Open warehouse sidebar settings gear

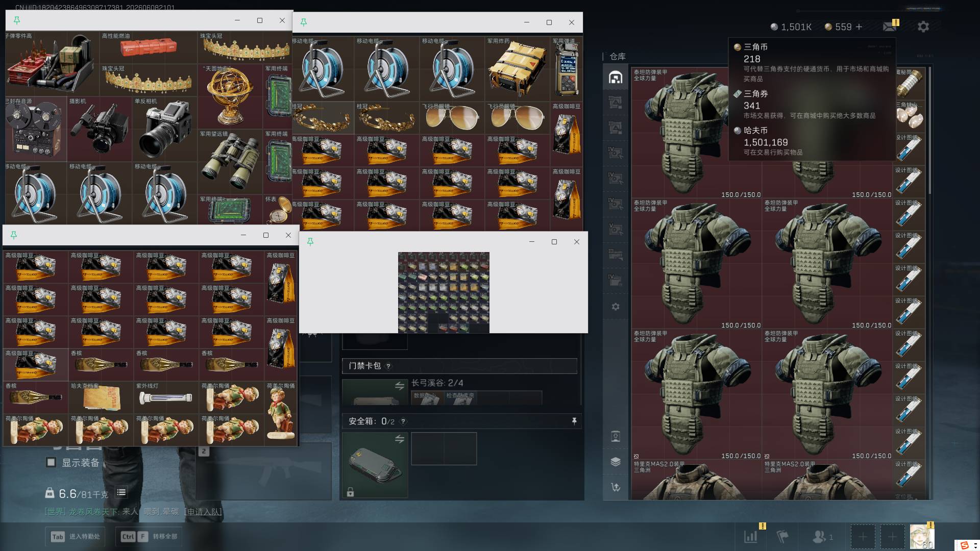coord(616,307)
